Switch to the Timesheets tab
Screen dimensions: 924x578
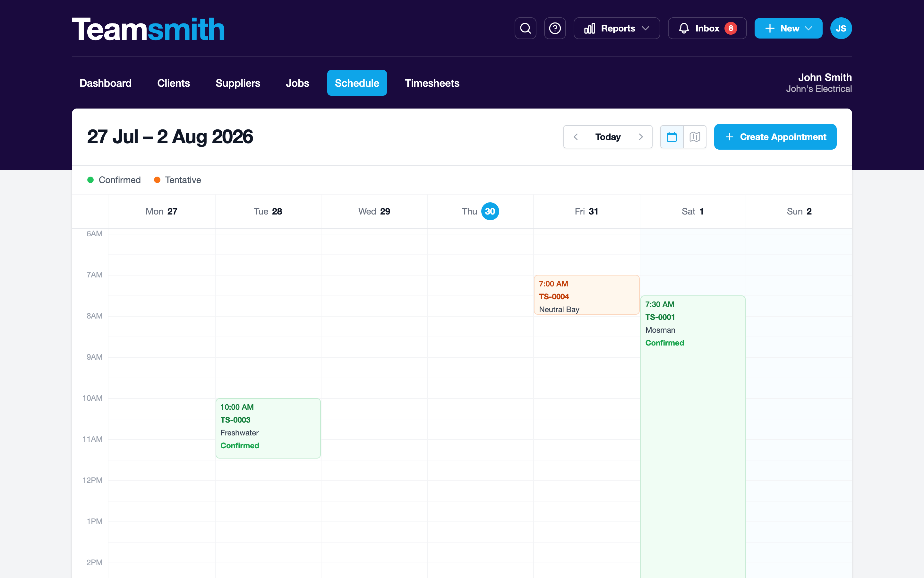click(x=432, y=83)
